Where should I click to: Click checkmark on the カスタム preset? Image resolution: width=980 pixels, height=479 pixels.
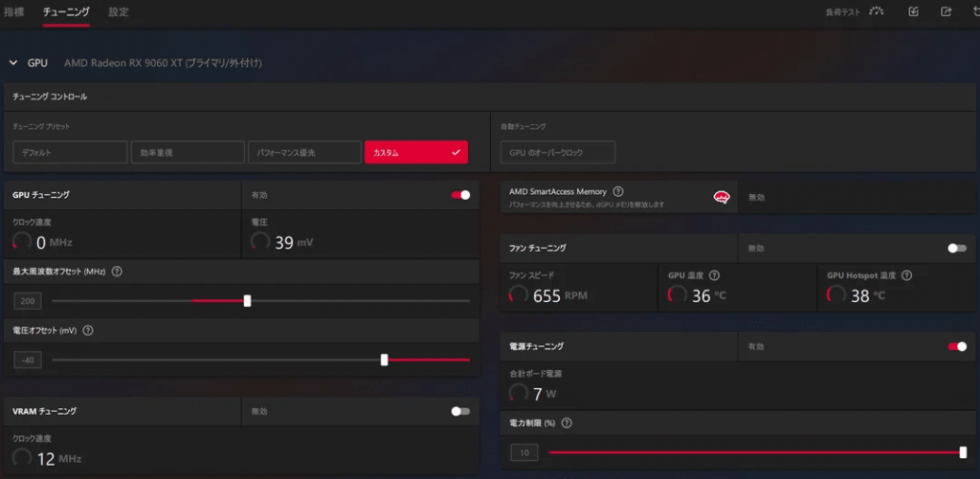[457, 152]
